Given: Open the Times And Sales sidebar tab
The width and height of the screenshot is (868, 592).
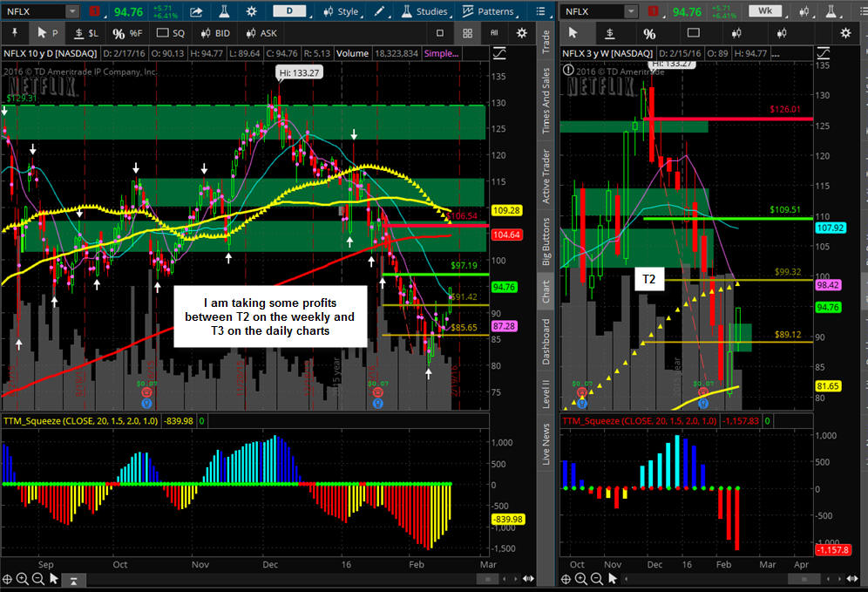Looking at the screenshot, I should 546,101.
